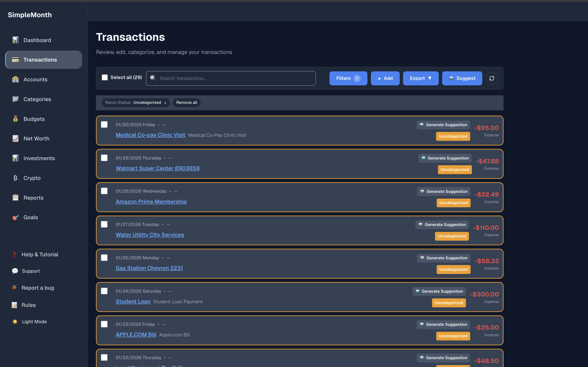Select the Student Loan transaction checkbox

click(x=104, y=291)
